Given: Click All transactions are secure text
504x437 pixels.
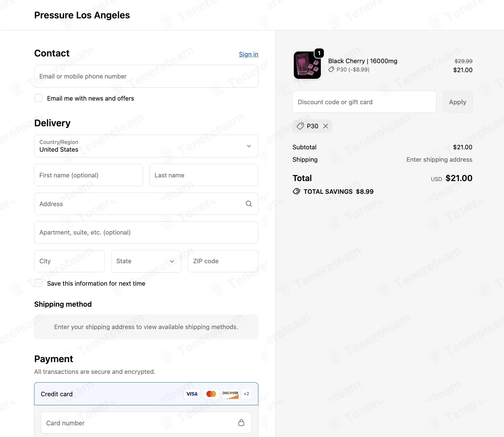Looking at the screenshot, I should [x=95, y=372].
